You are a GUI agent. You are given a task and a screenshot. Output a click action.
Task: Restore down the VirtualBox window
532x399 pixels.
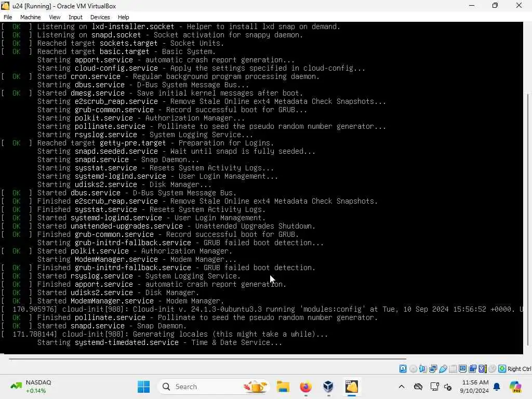pyautogui.click(x=495, y=6)
